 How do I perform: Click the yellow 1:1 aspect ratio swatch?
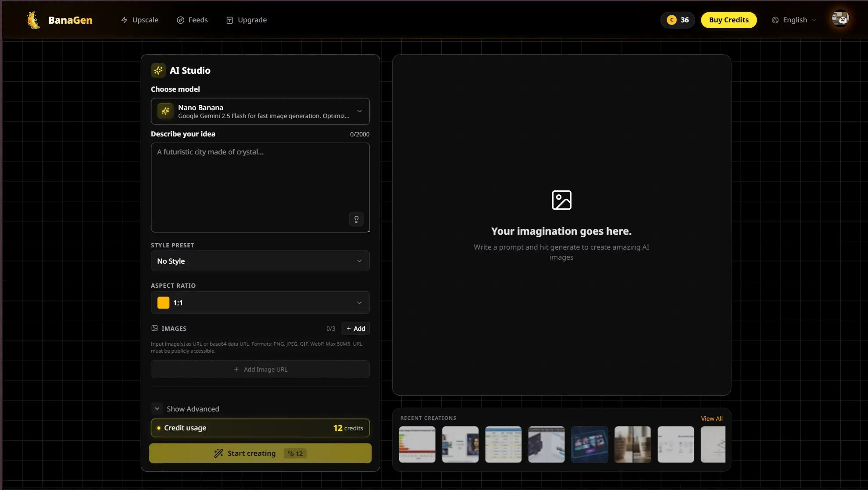click(163, 302)
